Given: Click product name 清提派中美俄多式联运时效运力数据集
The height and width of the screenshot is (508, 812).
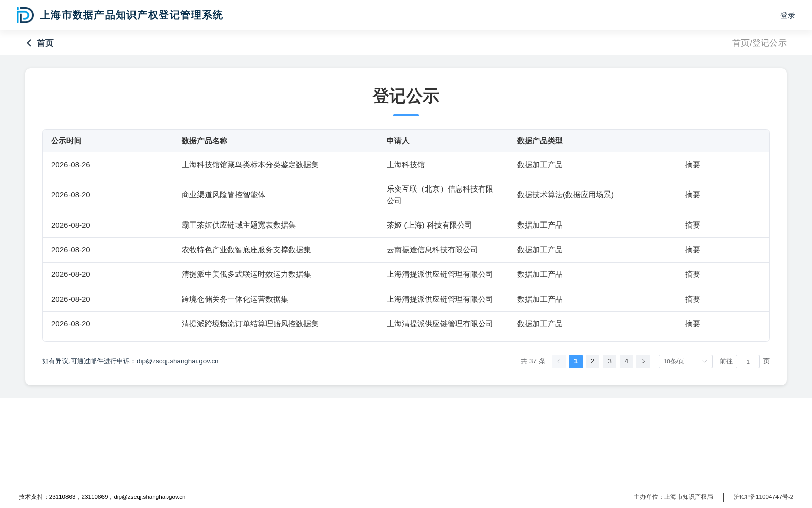Looking at the screenshot, I should pos(246,274).
